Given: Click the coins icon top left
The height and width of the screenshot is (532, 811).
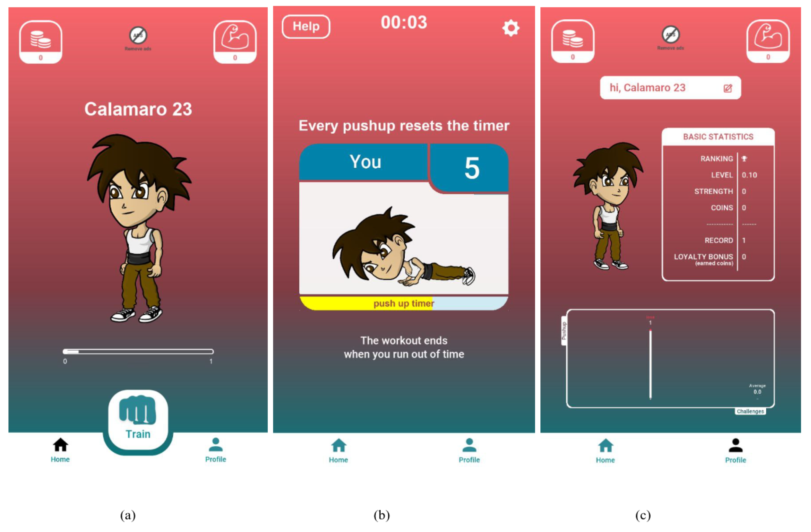Looking at the screenshot, I should pyautogui.click(x=40, y=37).
